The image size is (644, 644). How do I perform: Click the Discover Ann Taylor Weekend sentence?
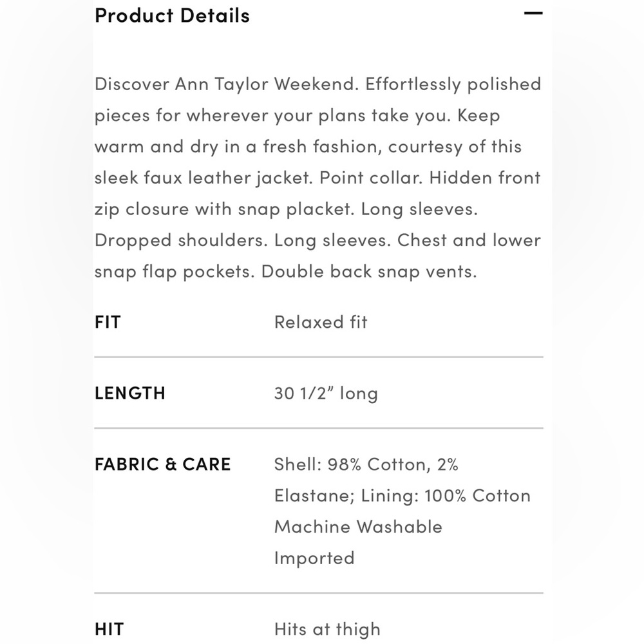pyautogui.click(x=227, y=84)
